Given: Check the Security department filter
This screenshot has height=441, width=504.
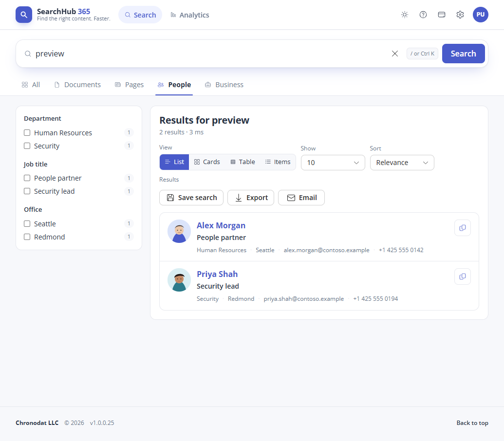Looking at the screenshot, I should [27, 146].
